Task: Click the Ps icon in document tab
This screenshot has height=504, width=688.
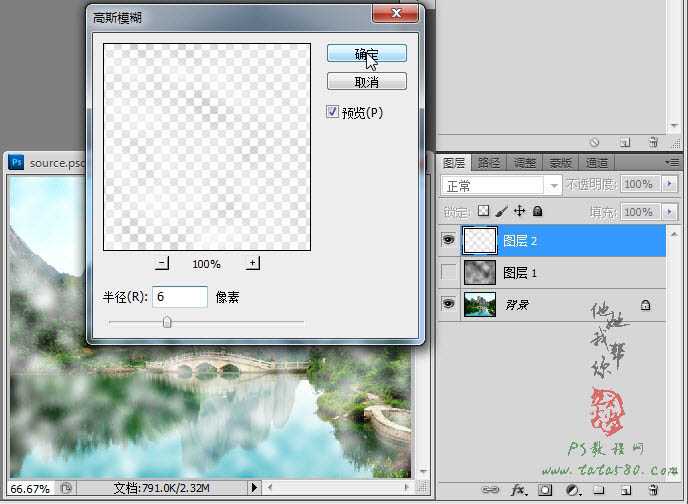Action: click(17, 162)
